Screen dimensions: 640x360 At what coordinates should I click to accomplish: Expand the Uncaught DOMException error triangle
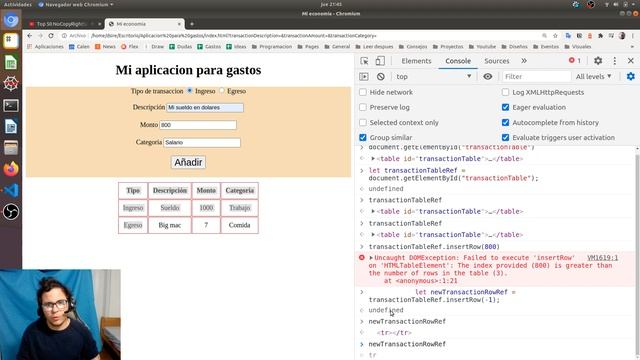point(371,258)
